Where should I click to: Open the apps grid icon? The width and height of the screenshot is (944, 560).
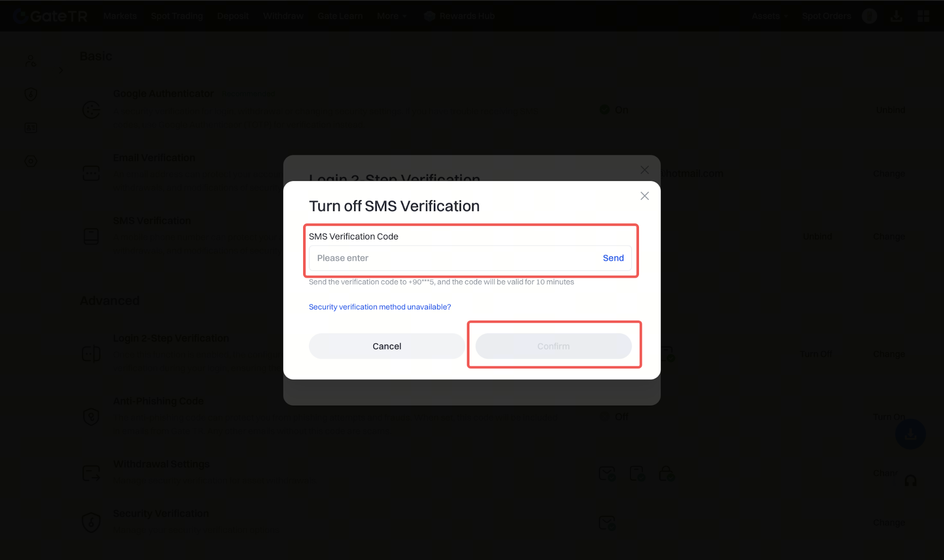[923, 16]
